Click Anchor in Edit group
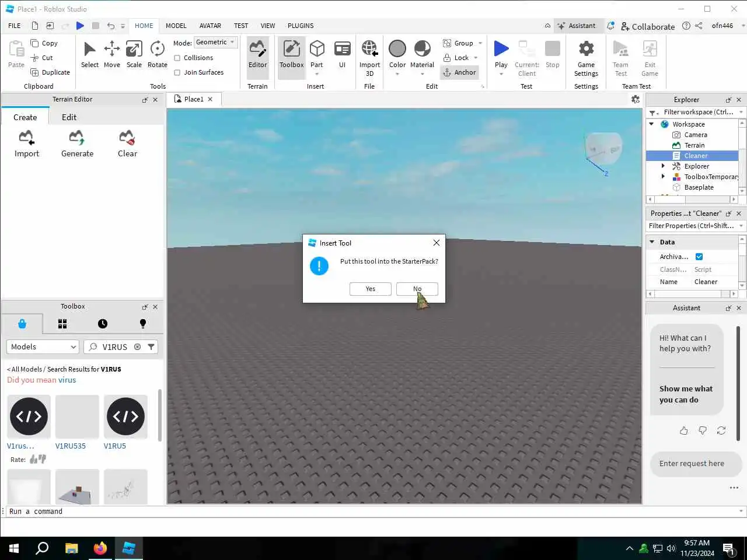The width and height of the screenshot is (747, 560). (x=459, y=72)
